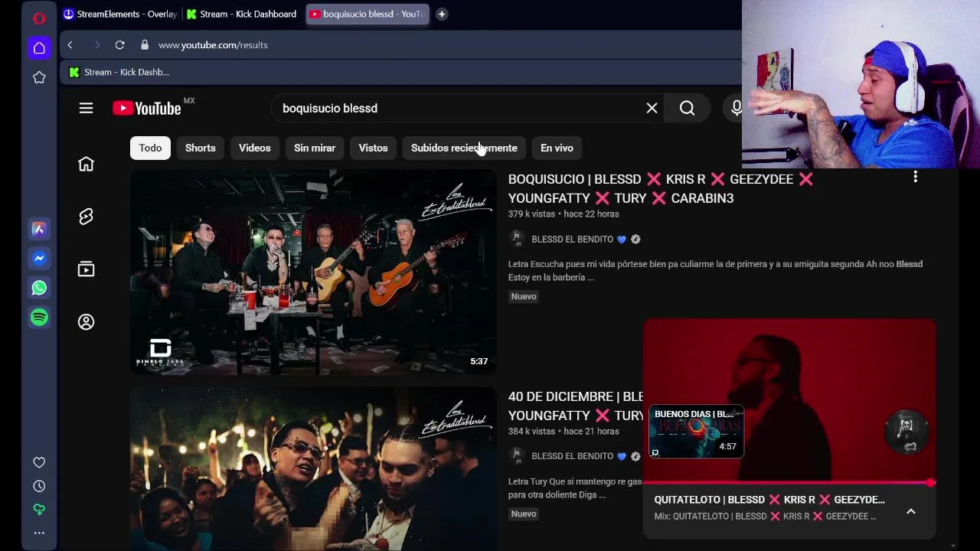Select the Videos filter chip
This screenshot has width=980, height=551.
point(255,148)
